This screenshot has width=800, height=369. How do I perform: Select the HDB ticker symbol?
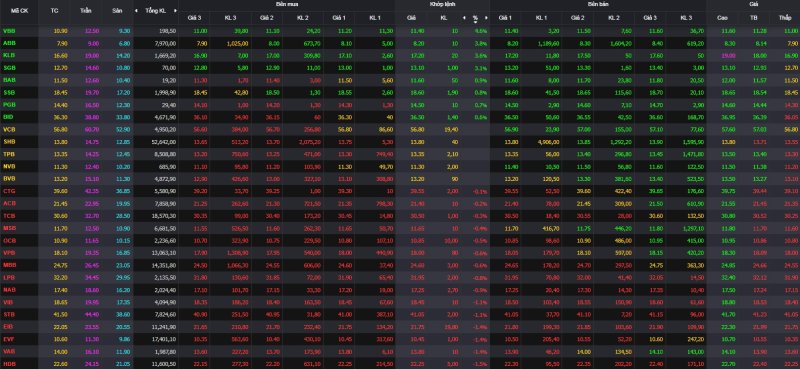9,363
